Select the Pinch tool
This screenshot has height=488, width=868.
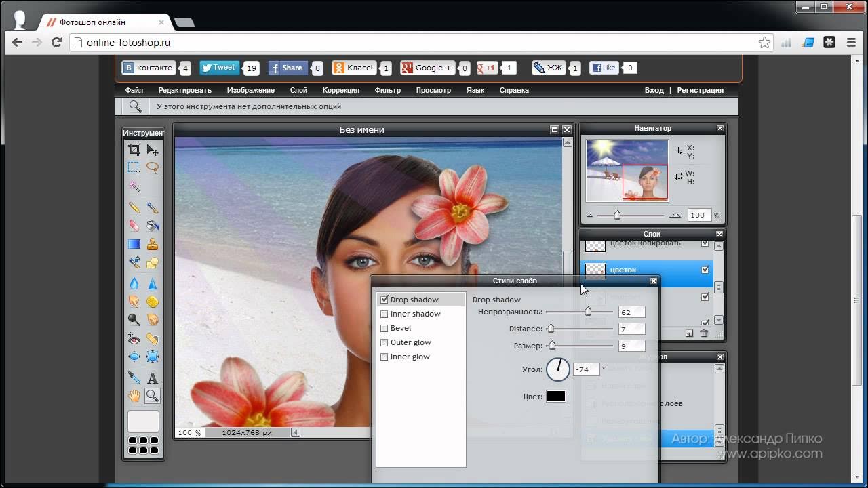click(x=153, y=357)
